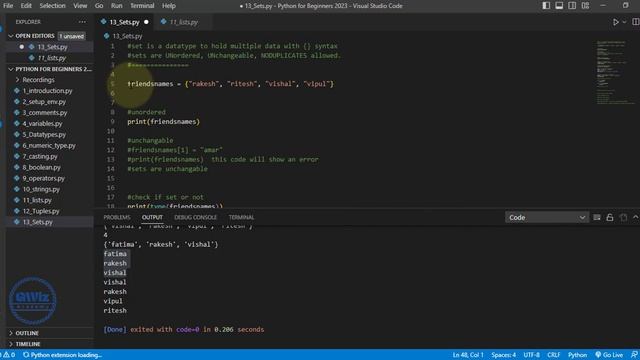Open the Go menu

pos(99,6)
